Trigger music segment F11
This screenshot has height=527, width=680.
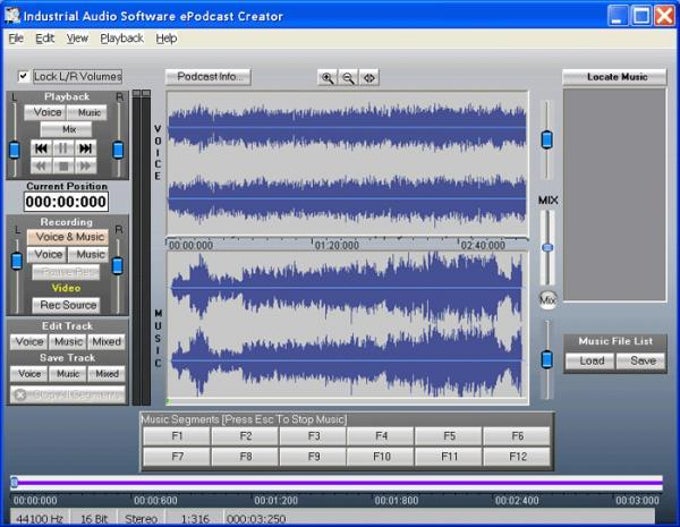tap(449, 457)
